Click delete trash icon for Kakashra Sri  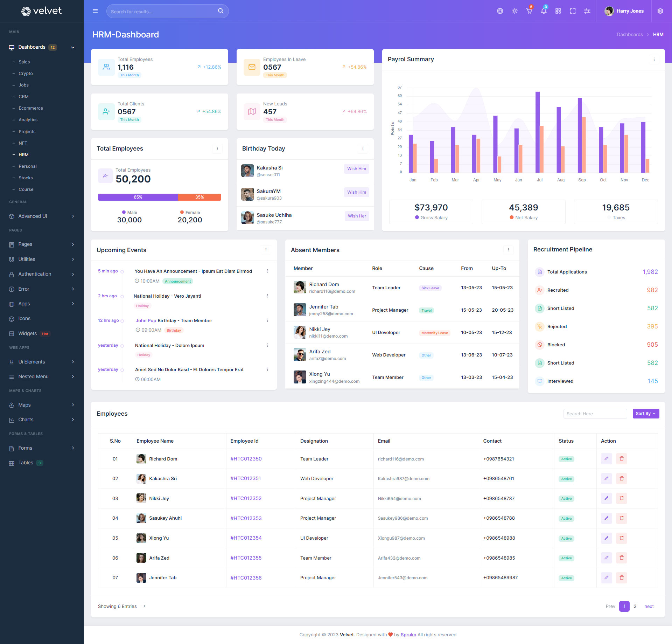pyautogui.click(x=622, y=479)
